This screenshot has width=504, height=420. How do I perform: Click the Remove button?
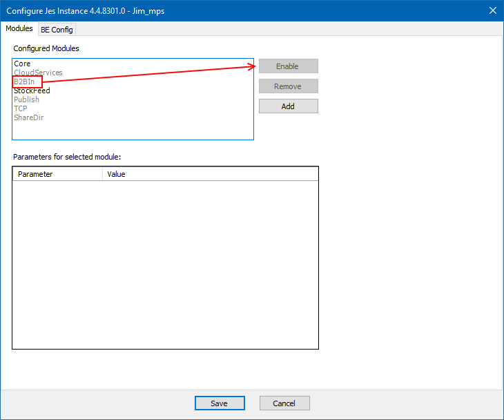[289, 86]
